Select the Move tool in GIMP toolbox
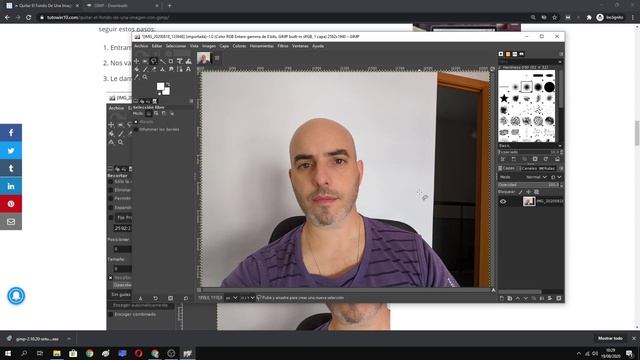The image size is (640, 360). pos(136,61)
